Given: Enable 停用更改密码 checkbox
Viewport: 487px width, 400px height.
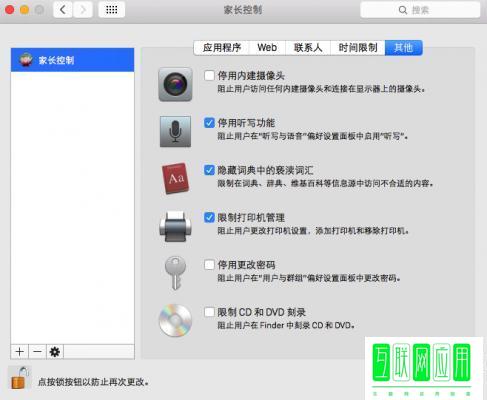Looking at the screenshot, I should pos(209,265).
